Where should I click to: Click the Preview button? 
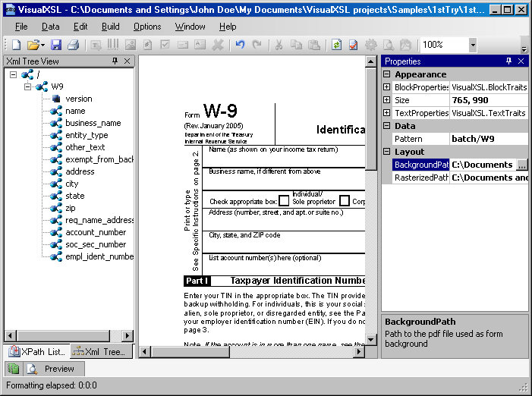point(55,369)
